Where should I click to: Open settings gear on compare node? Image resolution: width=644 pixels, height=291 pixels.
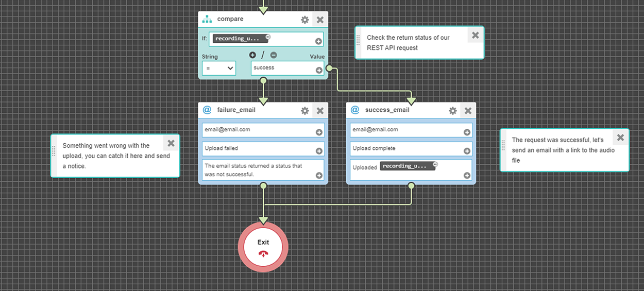[305, 20]
